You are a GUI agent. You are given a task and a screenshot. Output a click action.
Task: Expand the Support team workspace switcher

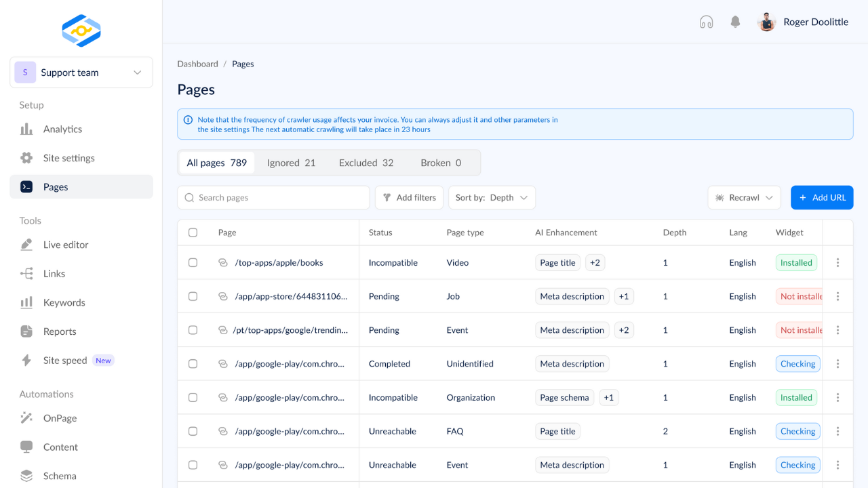tap(81, 72)
